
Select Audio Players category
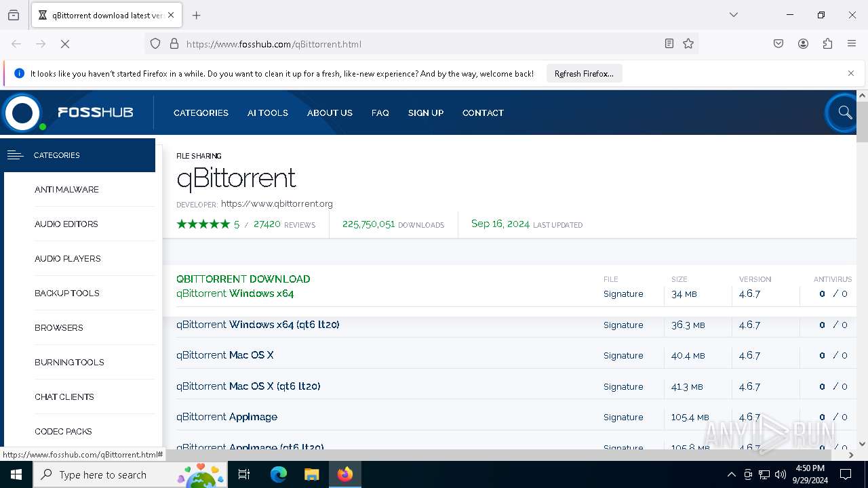click(x=68, y=259)
